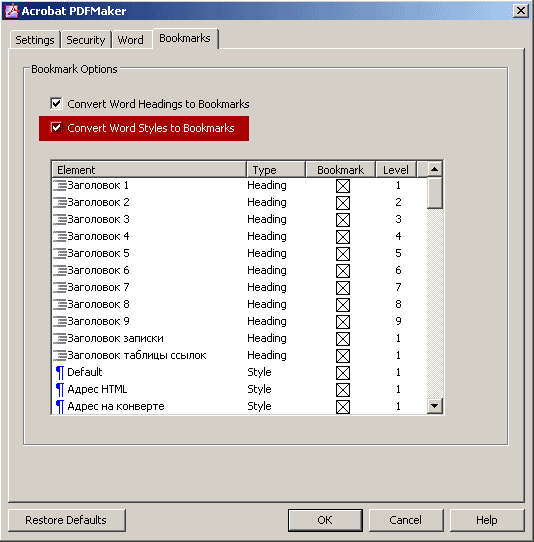This screenshot has width=534, height=542.
Task: Uncheck the Bookmark box for Заголовок 6
Action: click(x=343, y=271)
